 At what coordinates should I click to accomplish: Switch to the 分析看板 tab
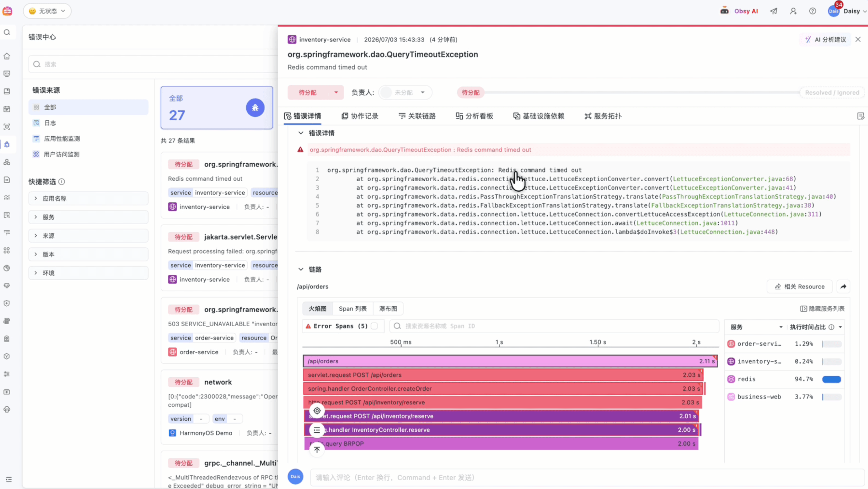(x=475, y=116)
